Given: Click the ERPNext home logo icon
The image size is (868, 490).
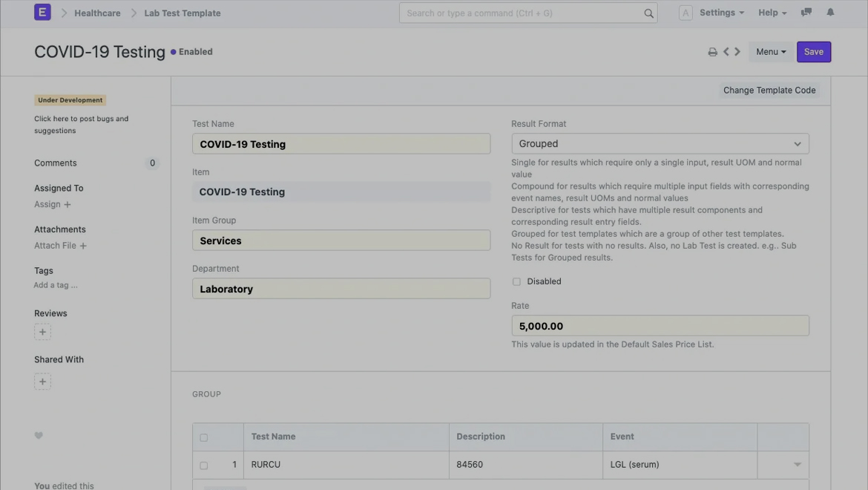Looking at the screenshot, I should (42, 13).
